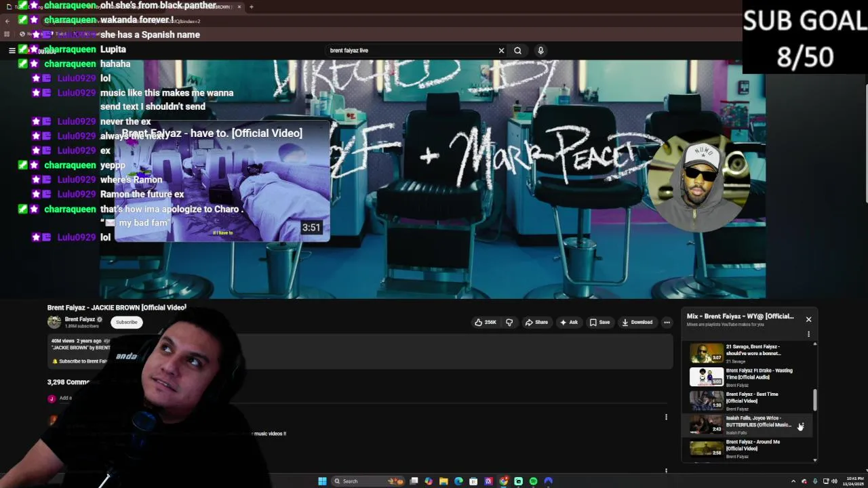Subscribe to the Brent Faiyaz channel

[126, 322]
